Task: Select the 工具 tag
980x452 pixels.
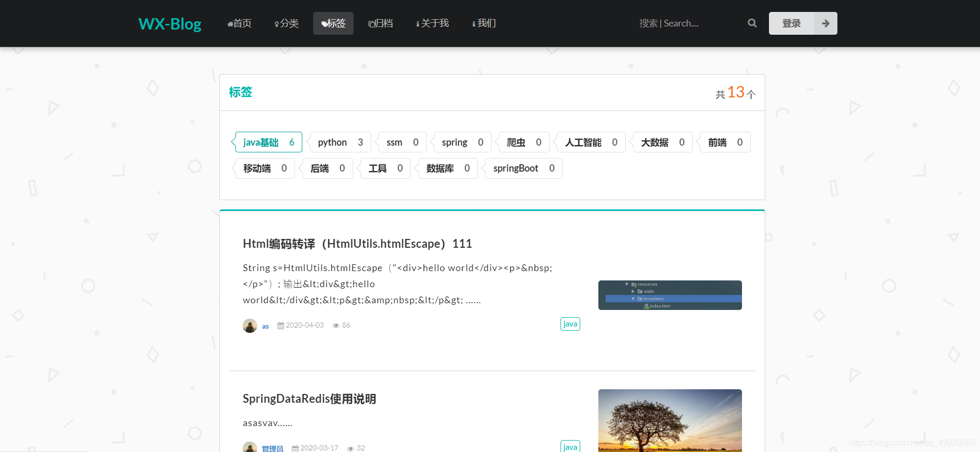Action: point(385,168)
